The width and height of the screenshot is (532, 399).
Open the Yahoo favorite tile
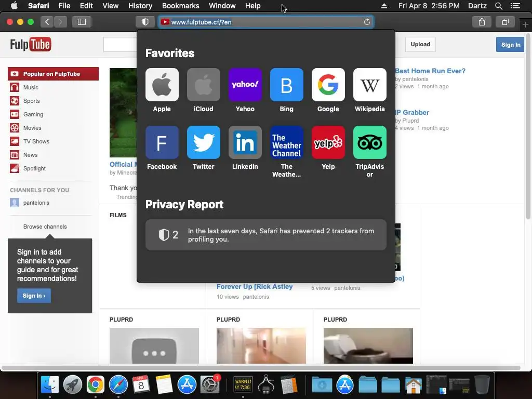tap(245, 85)
